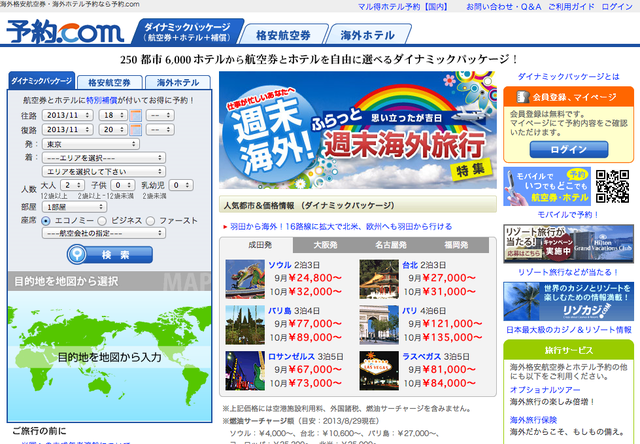640x444 pixels.
Task: Click the world map to choose destination
Action: point(110,356)
